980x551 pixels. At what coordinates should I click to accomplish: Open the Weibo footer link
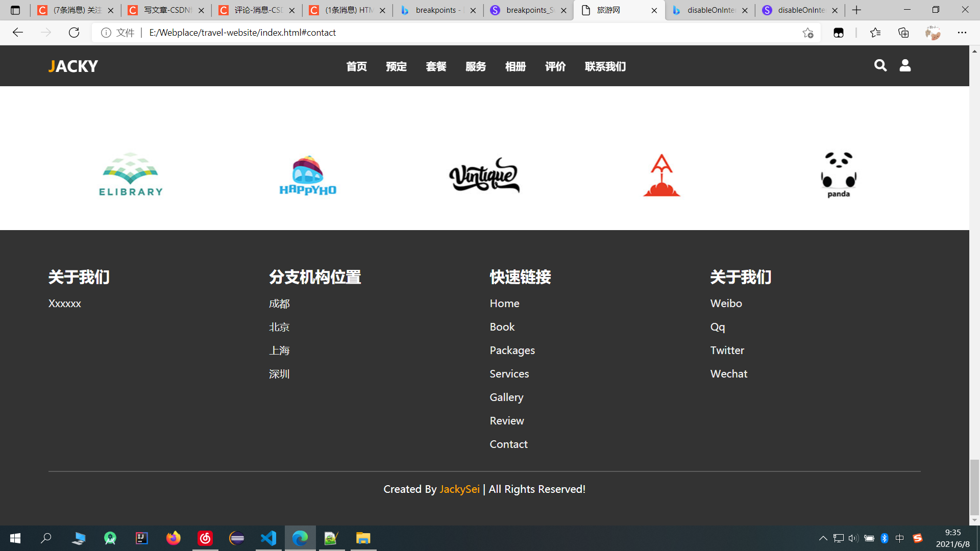726,303
